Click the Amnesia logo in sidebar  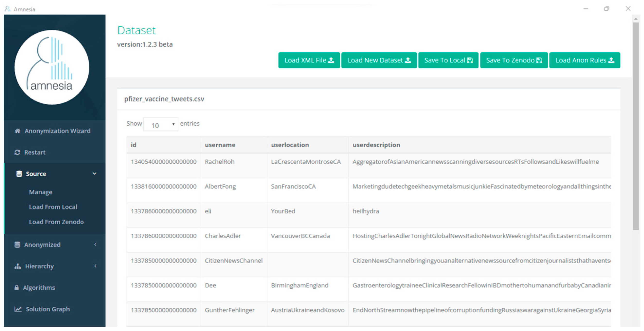[x=52, y=67]
